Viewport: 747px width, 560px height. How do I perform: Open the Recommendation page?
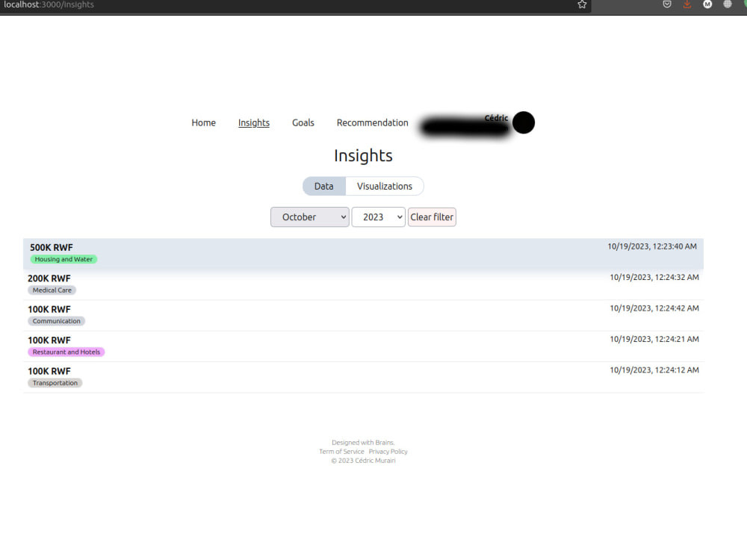point(373,123)
